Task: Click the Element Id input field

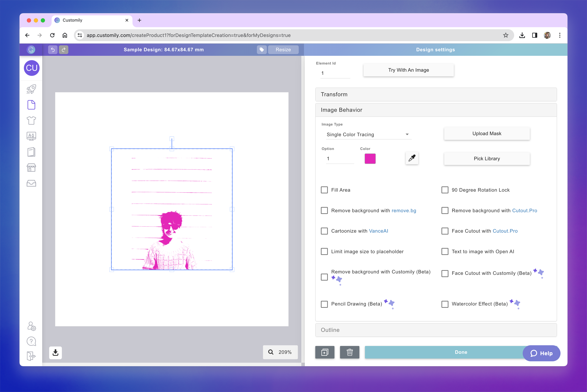Action: 335,73
